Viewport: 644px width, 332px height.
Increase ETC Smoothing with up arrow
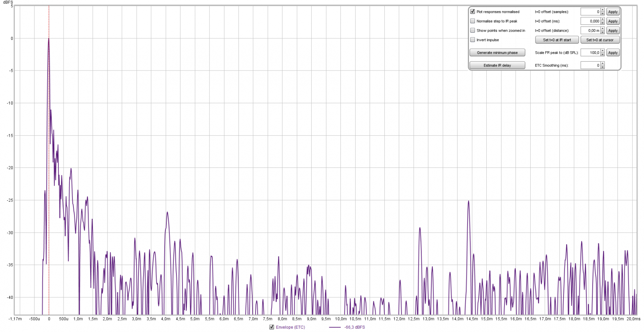[x=603, y=64]
